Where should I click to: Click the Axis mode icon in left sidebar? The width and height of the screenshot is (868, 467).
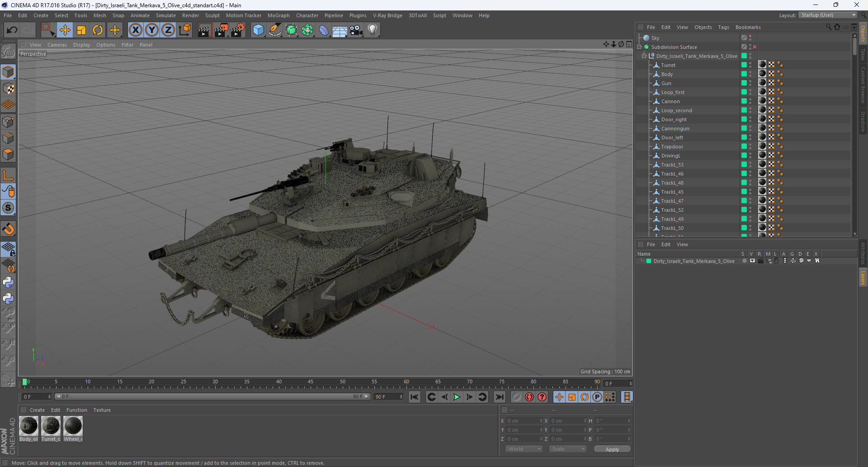pyautogui.click(x=8, y=175)
